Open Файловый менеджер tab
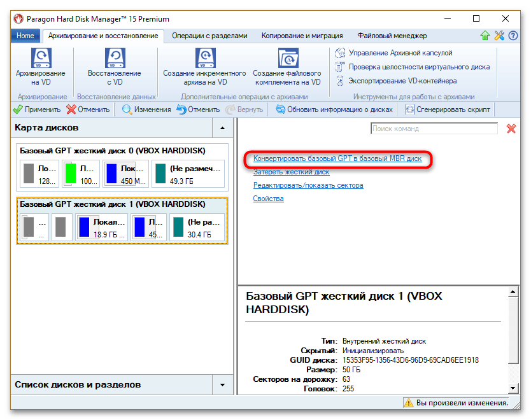The height and width of the screenshot is (420, 531). point(392,36)
